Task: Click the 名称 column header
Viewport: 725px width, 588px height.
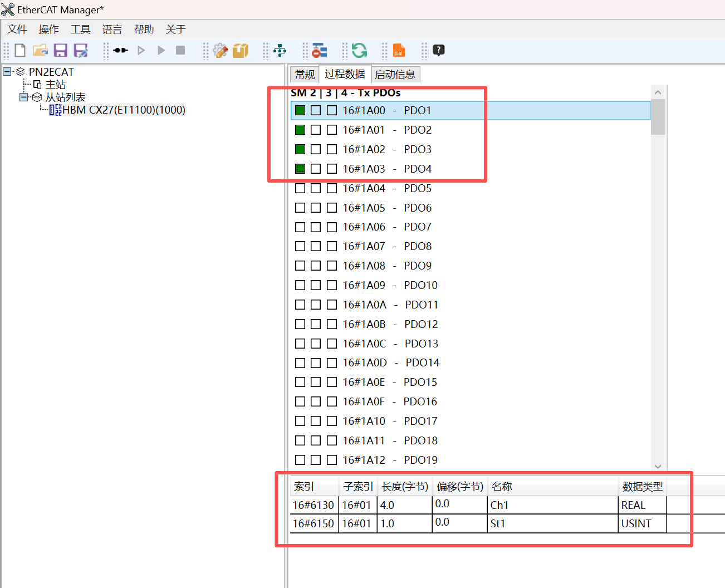Action: [x=553, y=487]
